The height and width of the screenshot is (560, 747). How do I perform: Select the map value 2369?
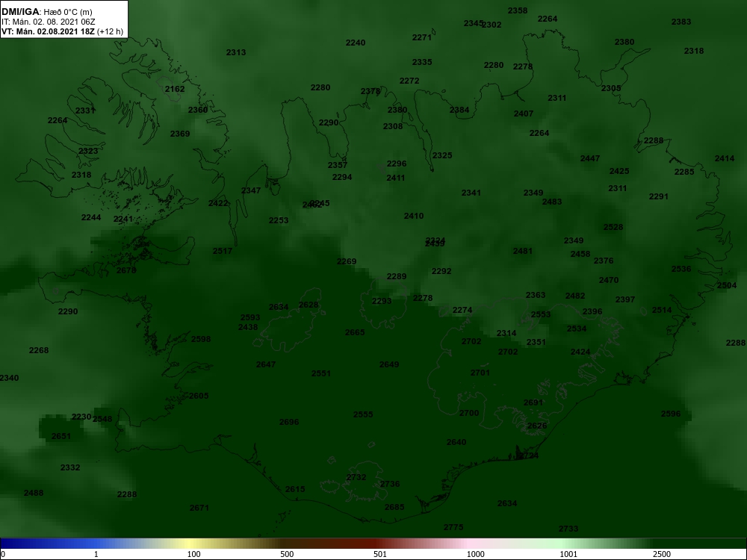[180, 134]
